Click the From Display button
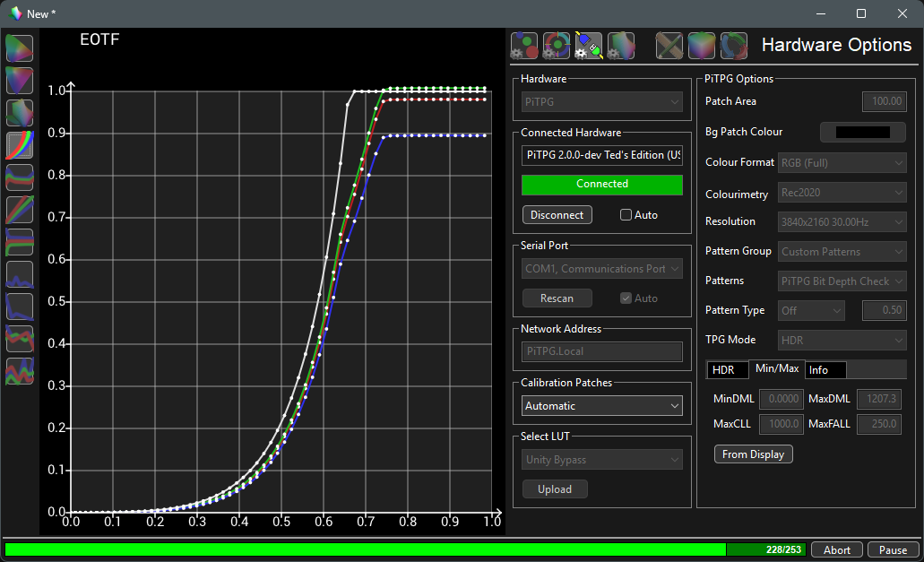This screenshot has width=924, height=562. pyautogui.click(x=753, y=454)
